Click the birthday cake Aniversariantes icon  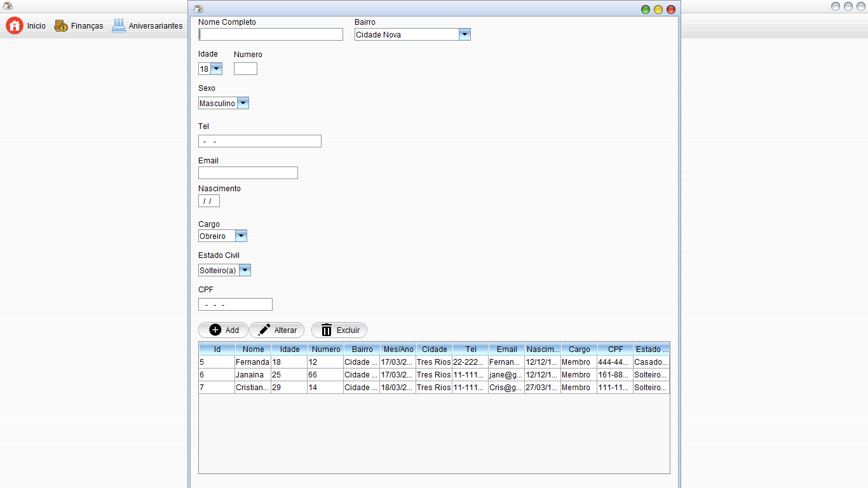coord(119,26)
